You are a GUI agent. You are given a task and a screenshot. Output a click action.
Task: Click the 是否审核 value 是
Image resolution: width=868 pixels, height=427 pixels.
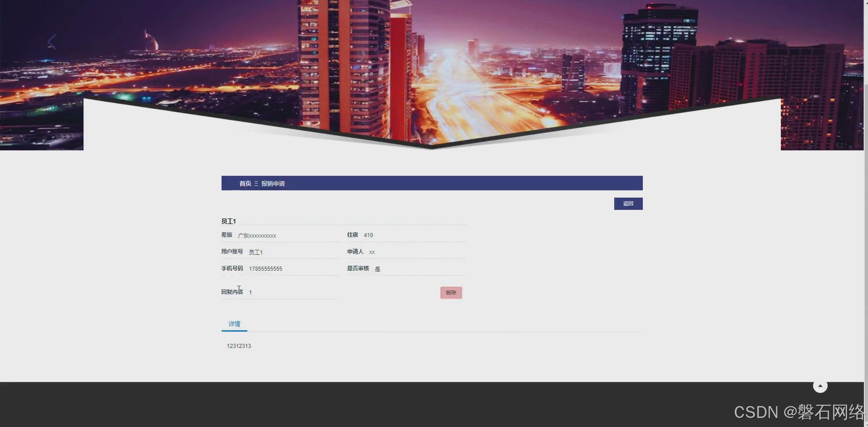coord(378,269)
